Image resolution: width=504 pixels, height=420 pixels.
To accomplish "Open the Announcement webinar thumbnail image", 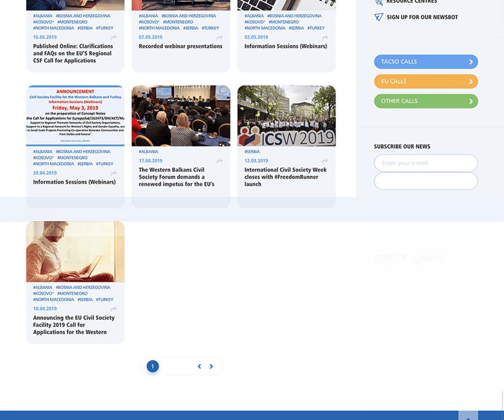I will pos(75,116).
